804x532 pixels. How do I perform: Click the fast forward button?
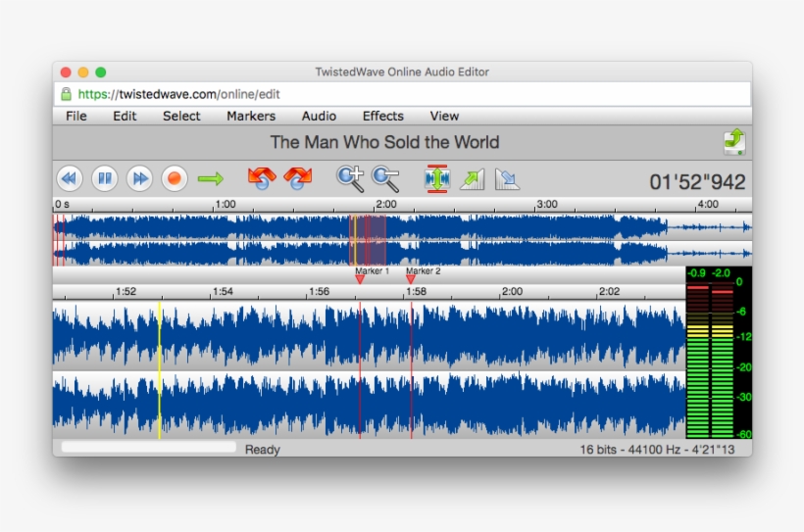pos(139,178)
